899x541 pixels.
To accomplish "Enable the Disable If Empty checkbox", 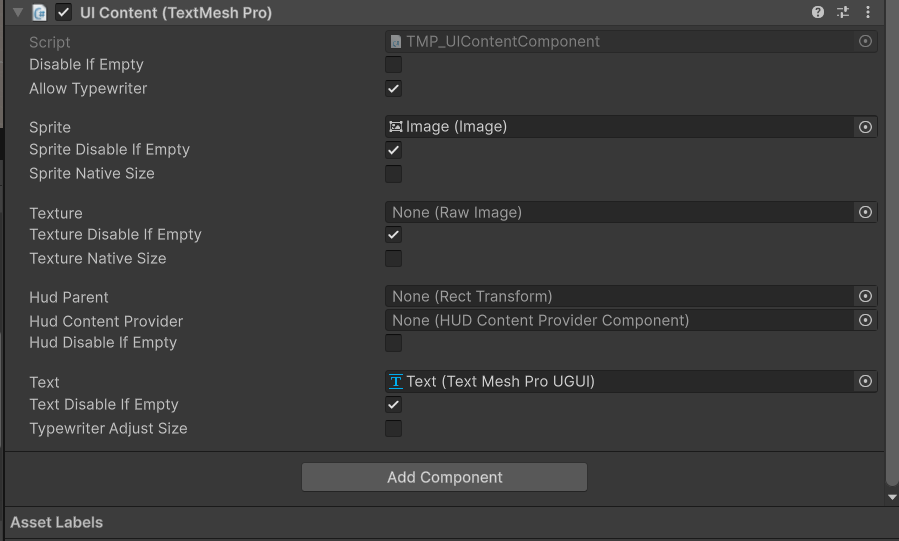I will (x=394, y=65).
